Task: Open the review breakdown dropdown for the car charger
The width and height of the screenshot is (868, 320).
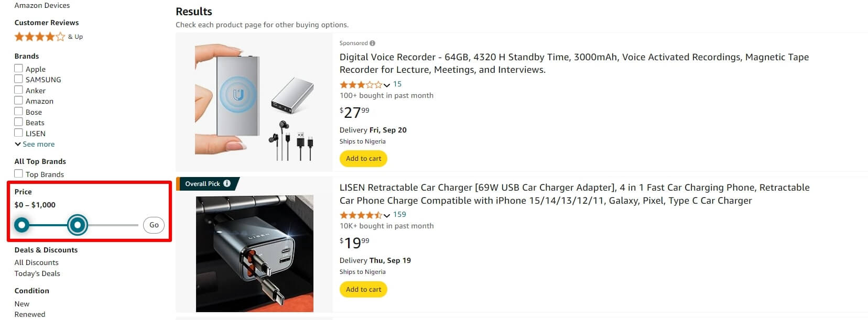Action: [387, 215]
